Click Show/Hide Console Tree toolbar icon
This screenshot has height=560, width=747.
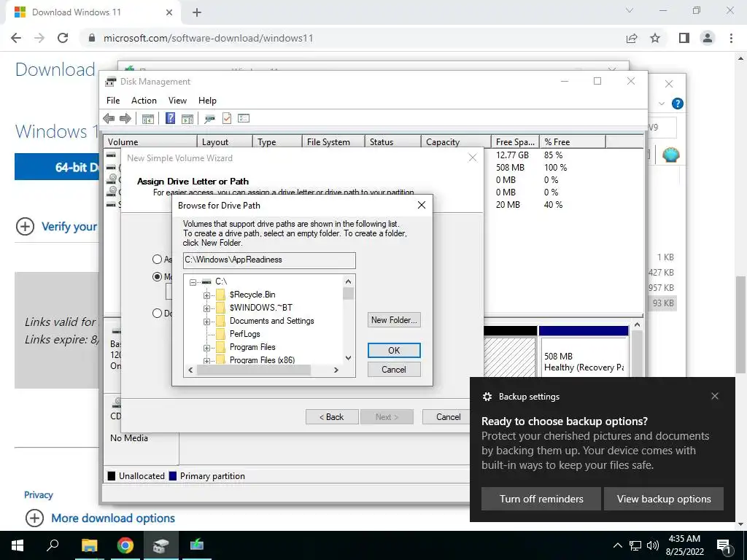coord(147,119)
